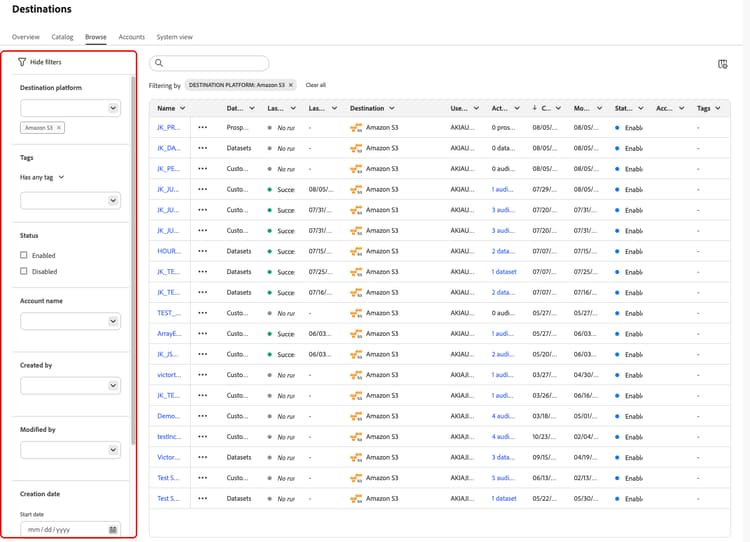Screen dimensions: 750x542
Task: Click the destinations search field
Action: click(x=209, y=63)
